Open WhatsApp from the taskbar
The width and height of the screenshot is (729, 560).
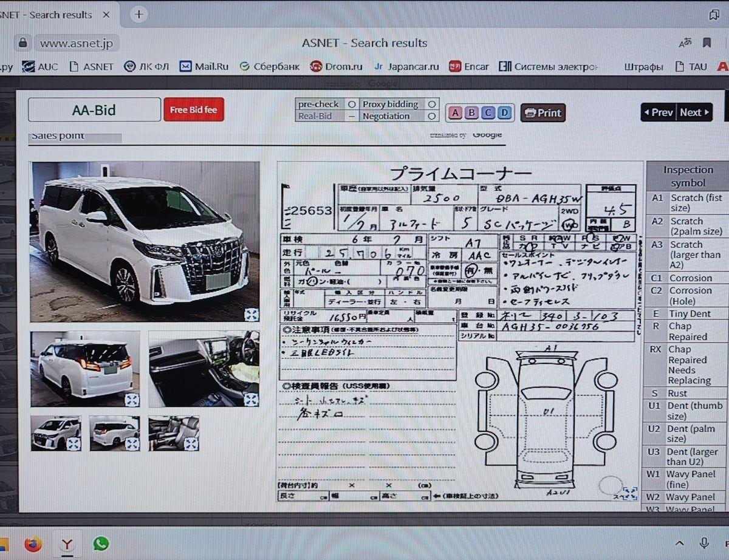[101, 544]
